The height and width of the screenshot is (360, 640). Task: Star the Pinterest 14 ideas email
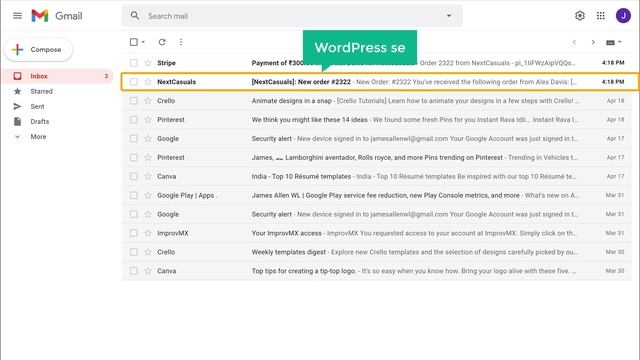tap(148, 120)
